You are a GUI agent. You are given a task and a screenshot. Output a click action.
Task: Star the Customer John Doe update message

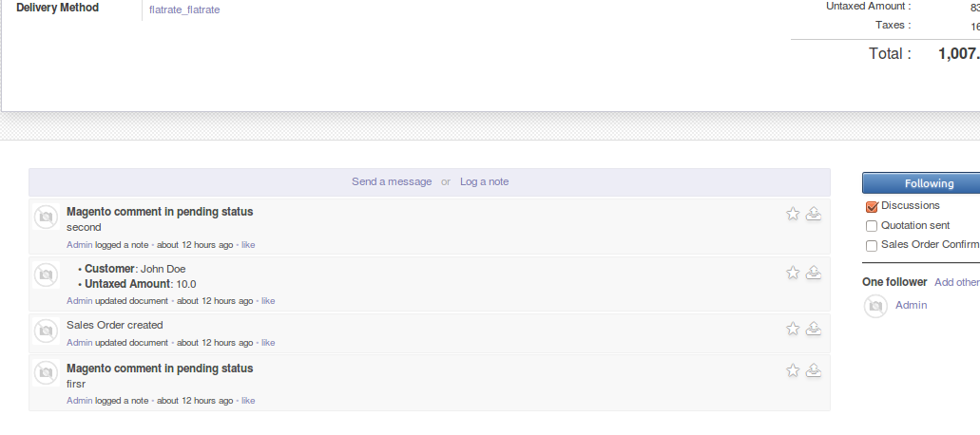(x=793, y=272)
